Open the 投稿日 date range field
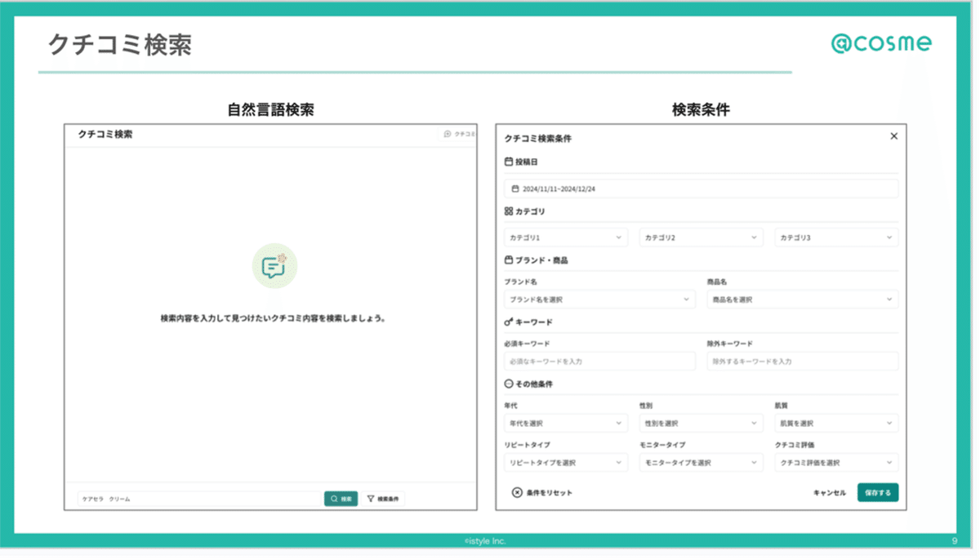 coord(701,189)
